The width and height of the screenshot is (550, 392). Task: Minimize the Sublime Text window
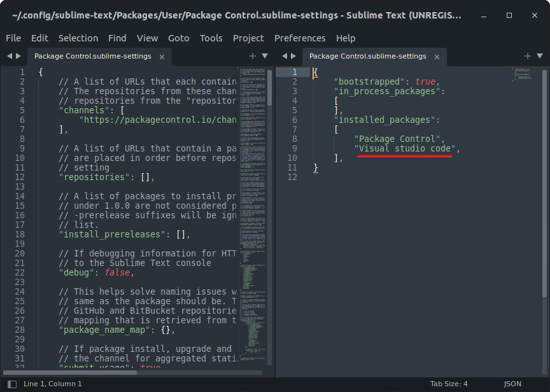[x=484, y=15]
